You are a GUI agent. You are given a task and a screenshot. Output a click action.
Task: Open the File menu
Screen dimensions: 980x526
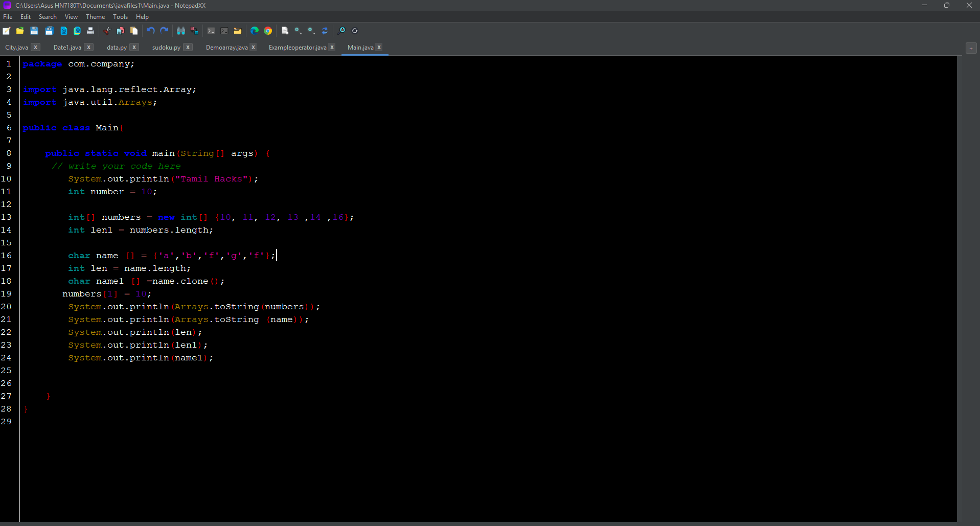coord(8,17)
